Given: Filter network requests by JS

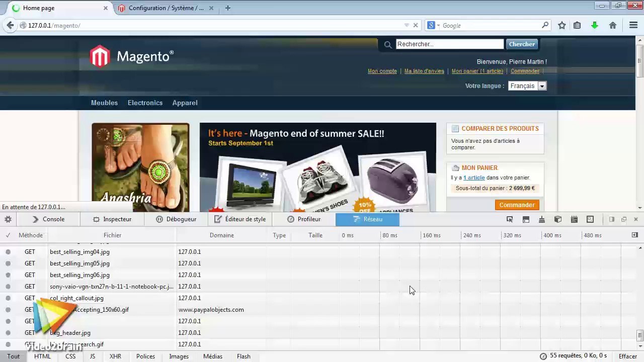Looking at the screenshot, I should coord(93,356).
